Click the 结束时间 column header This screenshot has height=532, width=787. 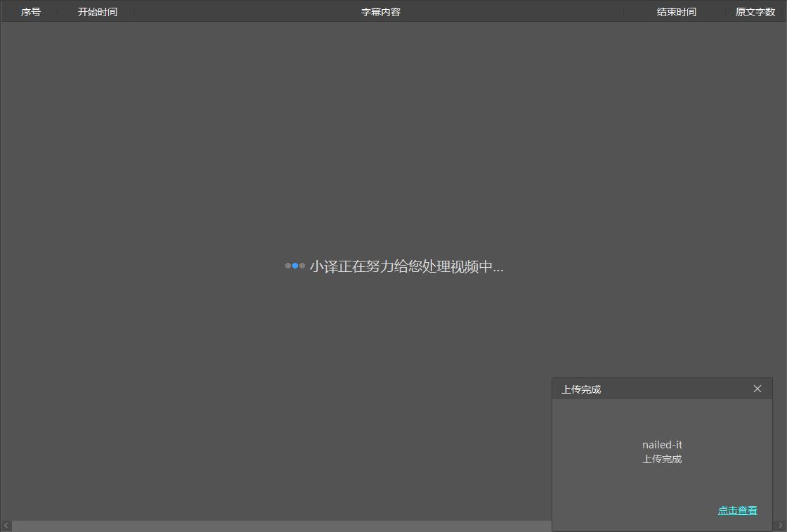click(676, 12)
